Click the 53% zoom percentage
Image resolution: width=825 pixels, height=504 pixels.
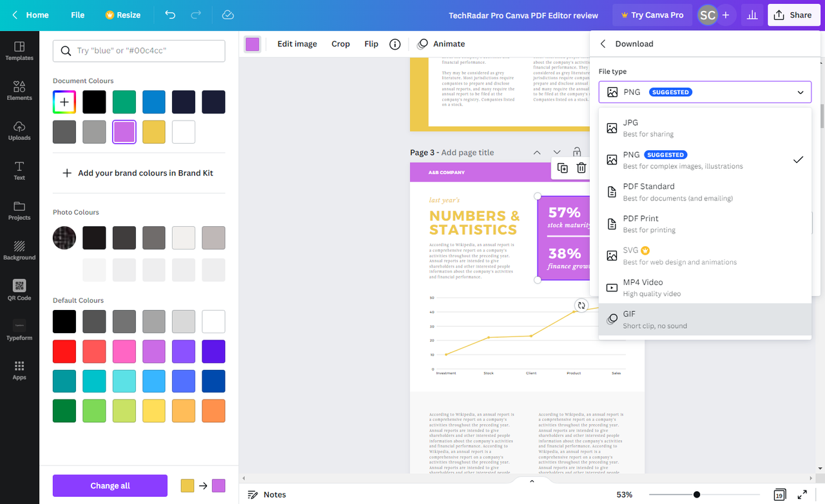(624, 494)
